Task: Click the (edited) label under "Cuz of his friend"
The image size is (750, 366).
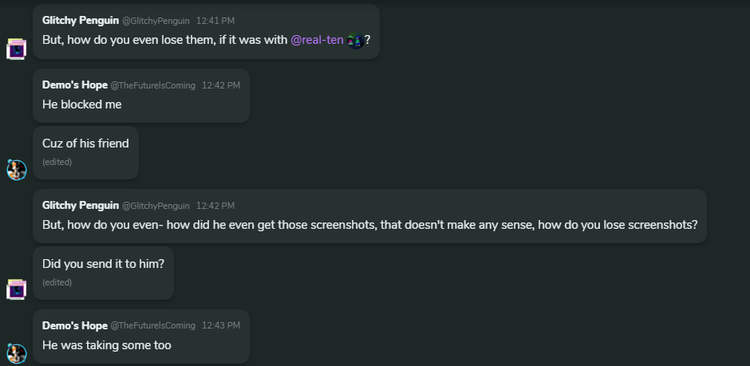Action: (x=57, y=162)
